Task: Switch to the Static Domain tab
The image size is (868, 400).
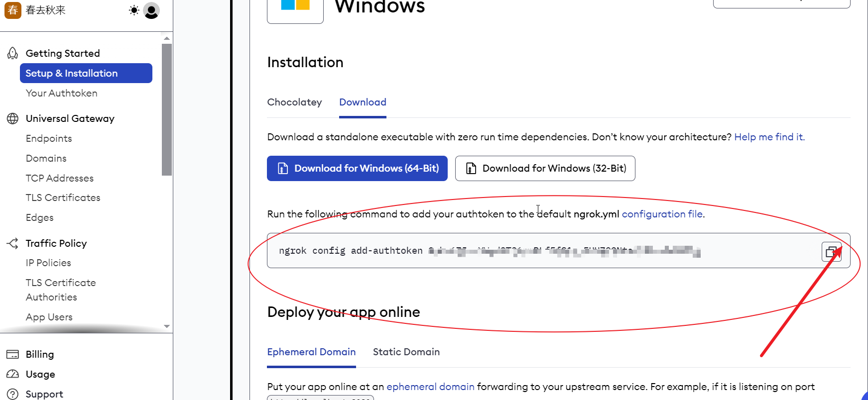Action: (x=406, y=352)
